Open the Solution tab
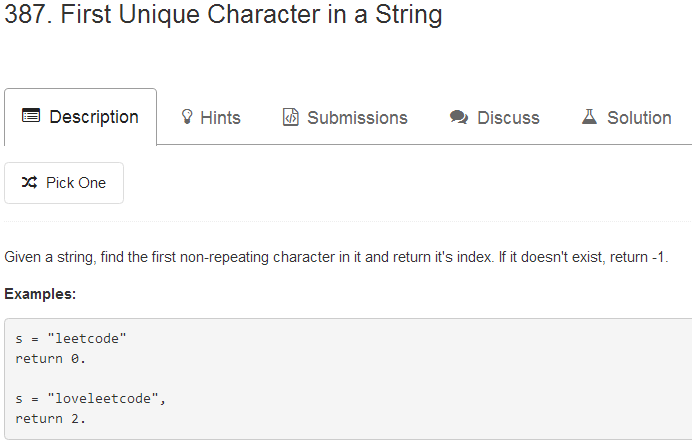 pyautogui.click(x=639, y=117)
